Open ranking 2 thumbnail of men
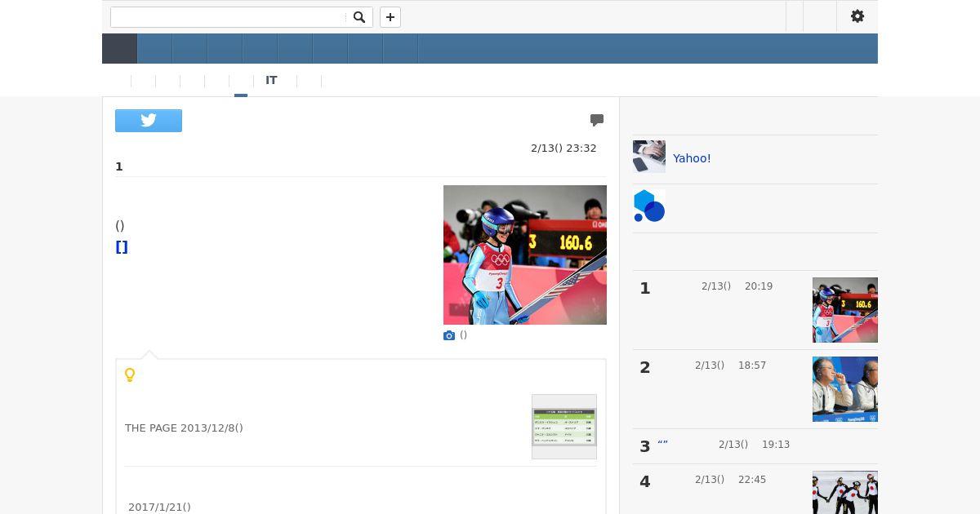Screen dimensions: 980x514 tap(845, 389)
